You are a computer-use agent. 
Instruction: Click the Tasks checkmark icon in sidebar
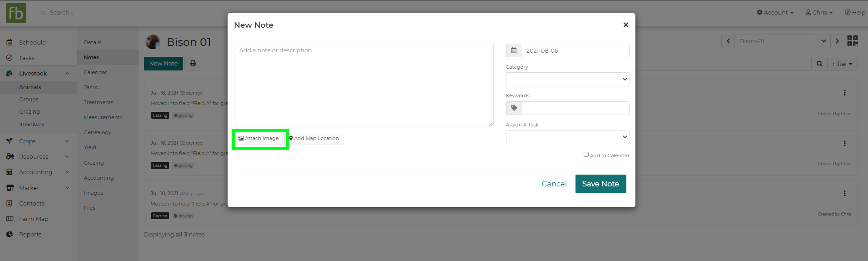[x=9, y=58]
